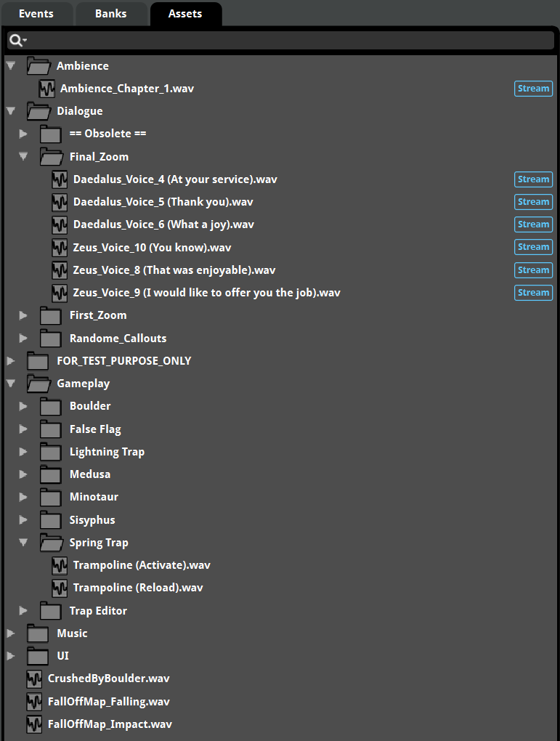Viewport: 560px width, 741px height.
Task: Expand the First_Zoom folder arrow
Action: [x=23, y=315]
